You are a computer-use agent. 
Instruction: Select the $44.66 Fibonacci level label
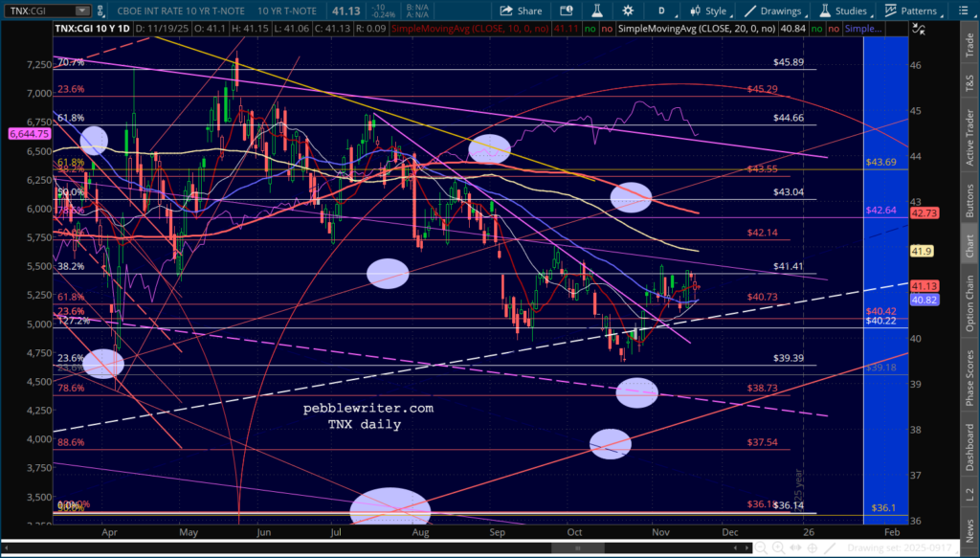pyautogui.click(x=789, y=118)
